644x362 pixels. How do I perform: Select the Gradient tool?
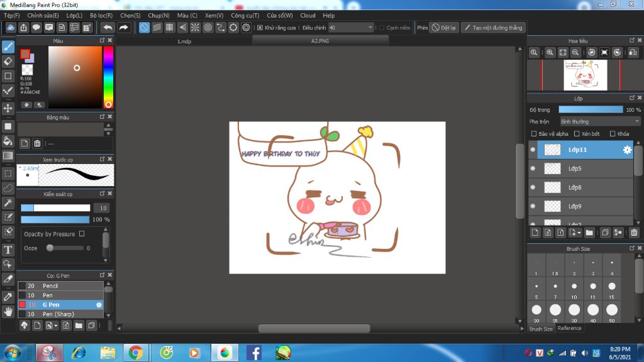[x=8, y=156]
